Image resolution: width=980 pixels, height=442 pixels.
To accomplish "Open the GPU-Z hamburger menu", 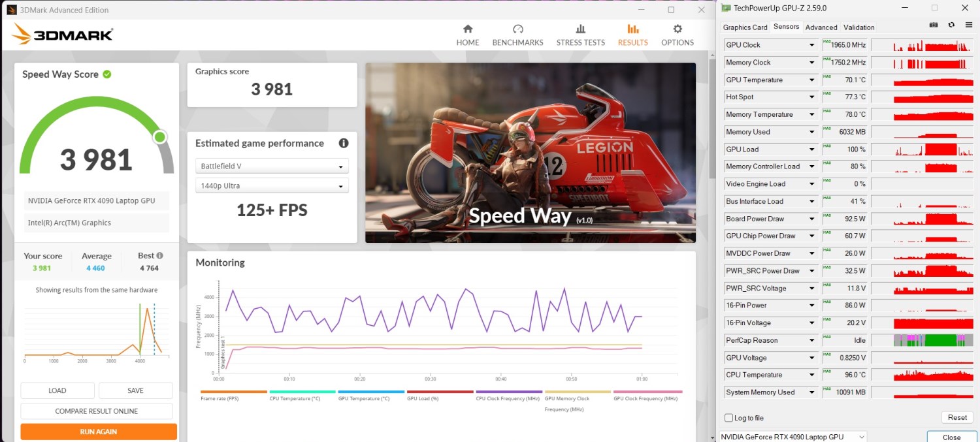I will coord(968,25).
